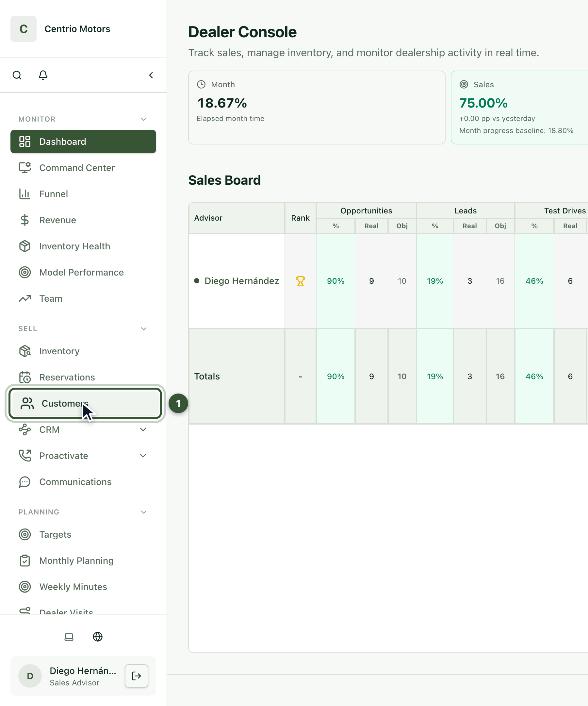Expand the Proactivate submenu chevron
Viewport: 588px width, 706px height.
(x=143, y=456)
